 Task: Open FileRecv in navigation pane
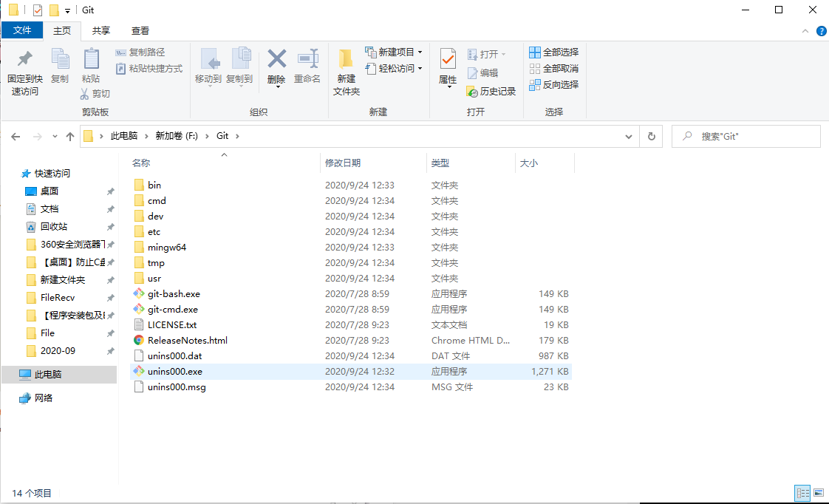[58, 298]
